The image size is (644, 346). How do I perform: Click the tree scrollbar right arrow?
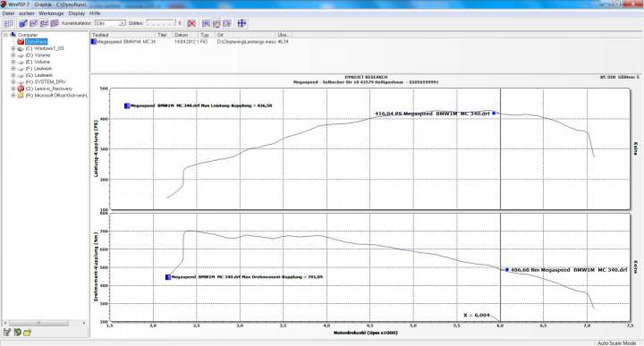click(84, 323)
